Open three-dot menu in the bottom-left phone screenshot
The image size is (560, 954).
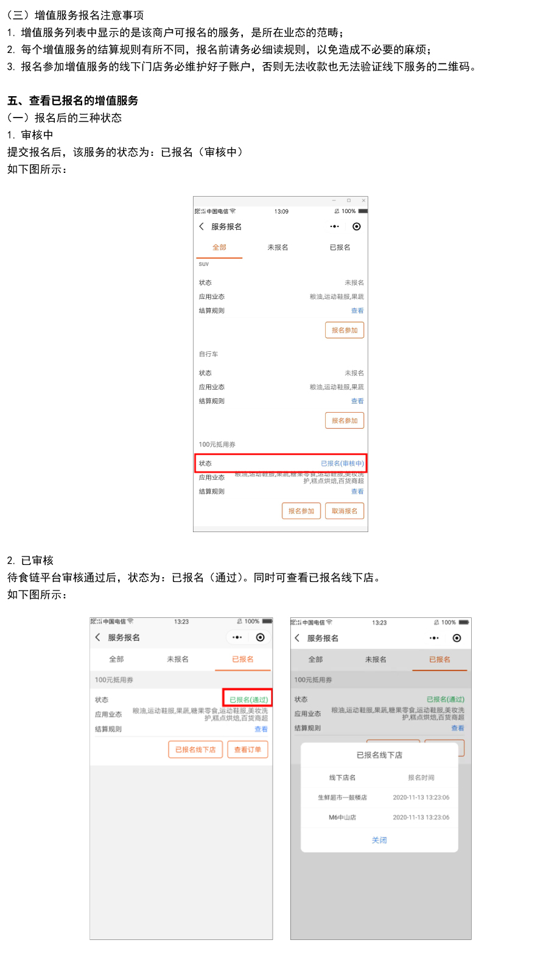click(x=237, y=637)
